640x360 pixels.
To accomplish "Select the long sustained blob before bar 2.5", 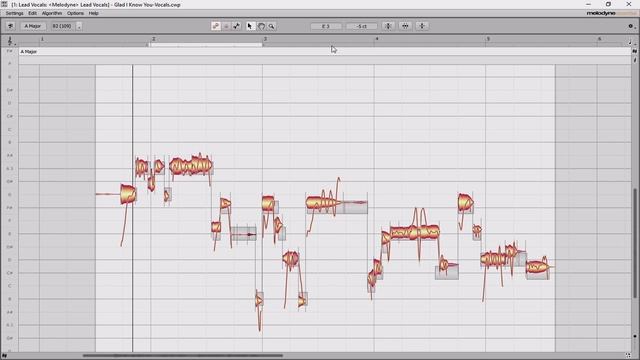I will point(191,166).
